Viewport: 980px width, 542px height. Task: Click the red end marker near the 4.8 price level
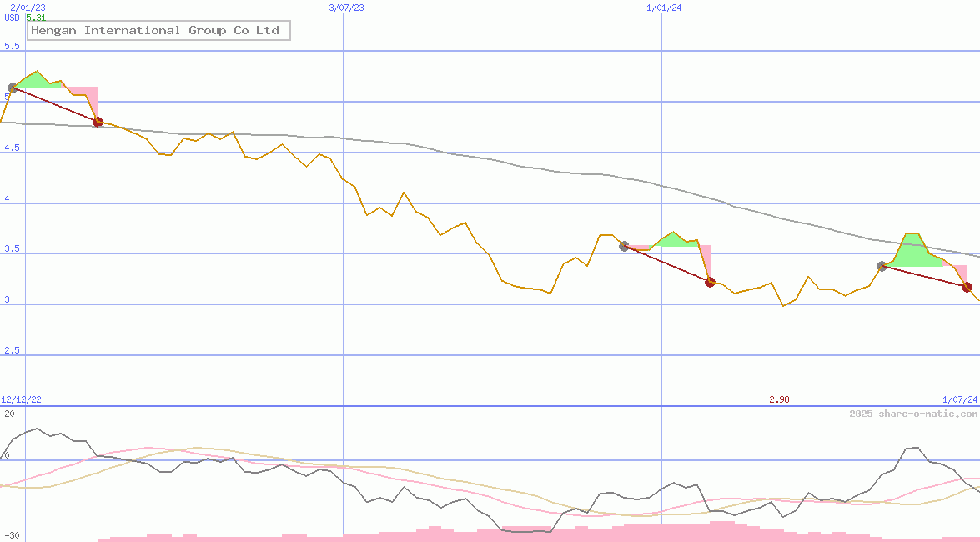point(98,122)
